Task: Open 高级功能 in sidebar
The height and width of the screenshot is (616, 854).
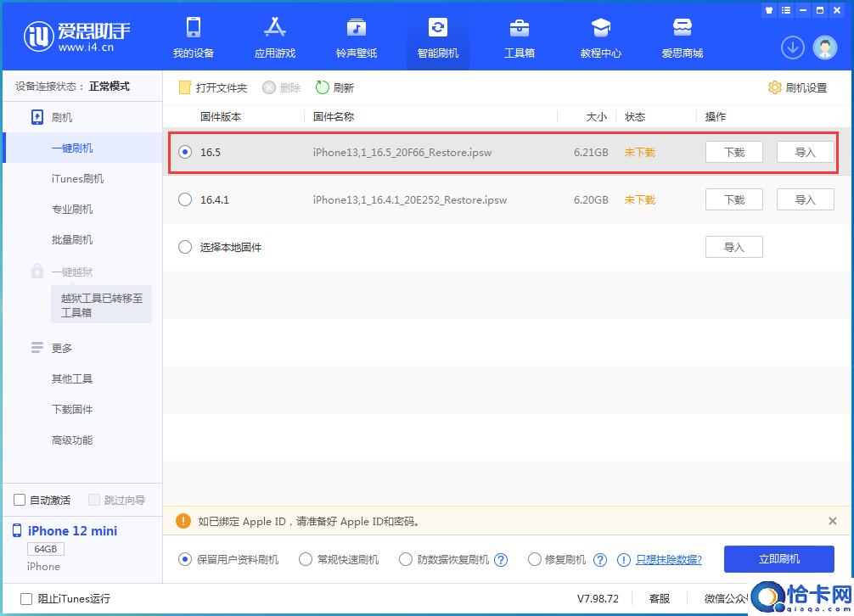Action: pos(72,440)
